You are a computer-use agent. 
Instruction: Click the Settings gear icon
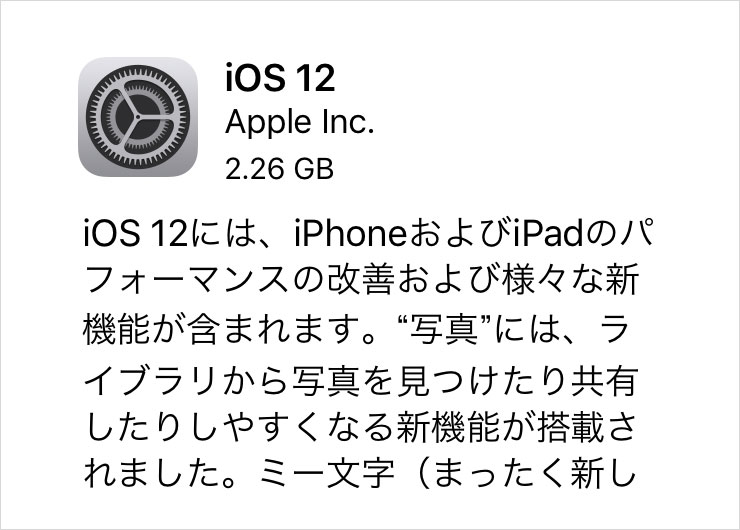138,117
